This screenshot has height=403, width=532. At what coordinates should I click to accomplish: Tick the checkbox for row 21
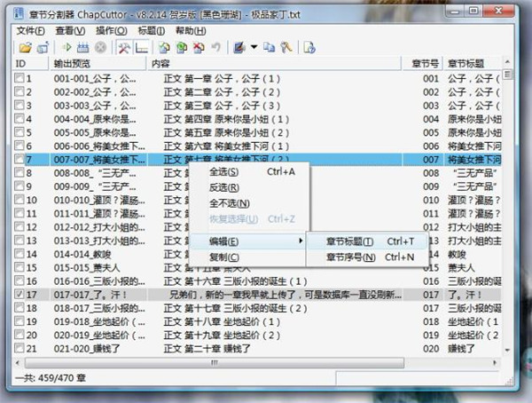point(20,348)
